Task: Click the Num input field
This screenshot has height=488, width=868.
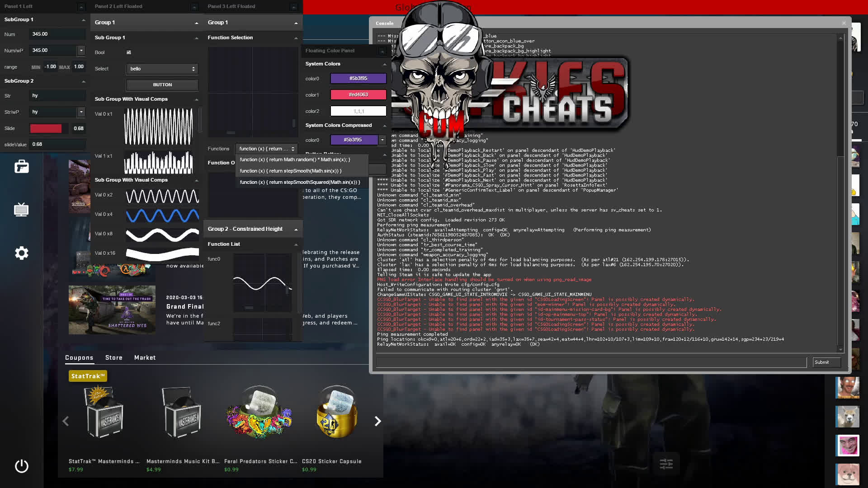Action: [57, 34]
